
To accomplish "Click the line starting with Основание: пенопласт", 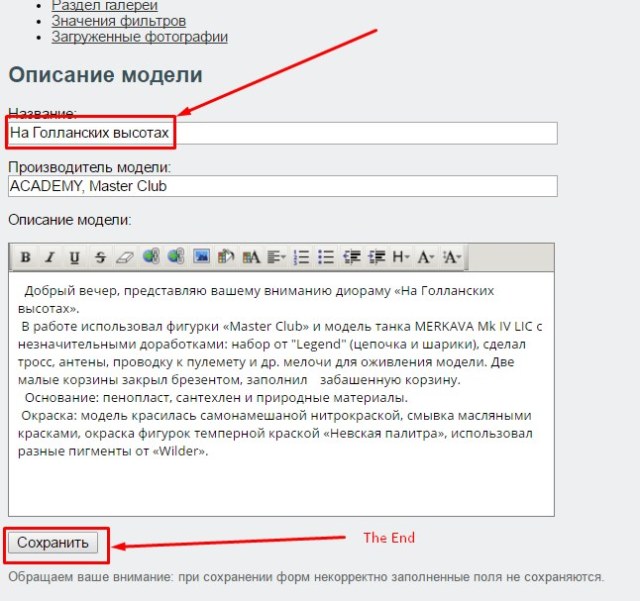I will click(216, 397).
